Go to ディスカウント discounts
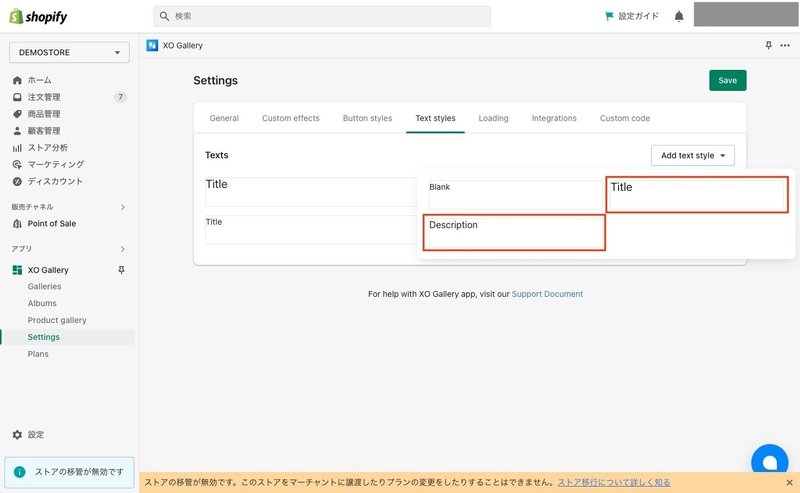800x493 pixels. [x=55, y=181]
